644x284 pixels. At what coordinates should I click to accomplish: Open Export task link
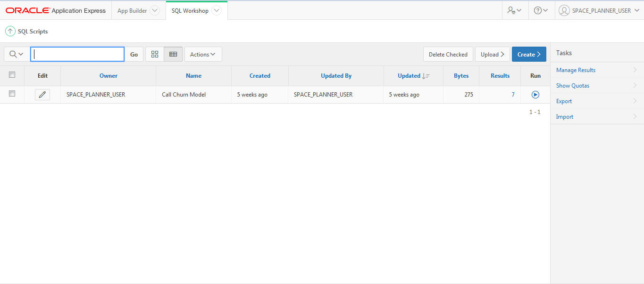tap(564, 101)
